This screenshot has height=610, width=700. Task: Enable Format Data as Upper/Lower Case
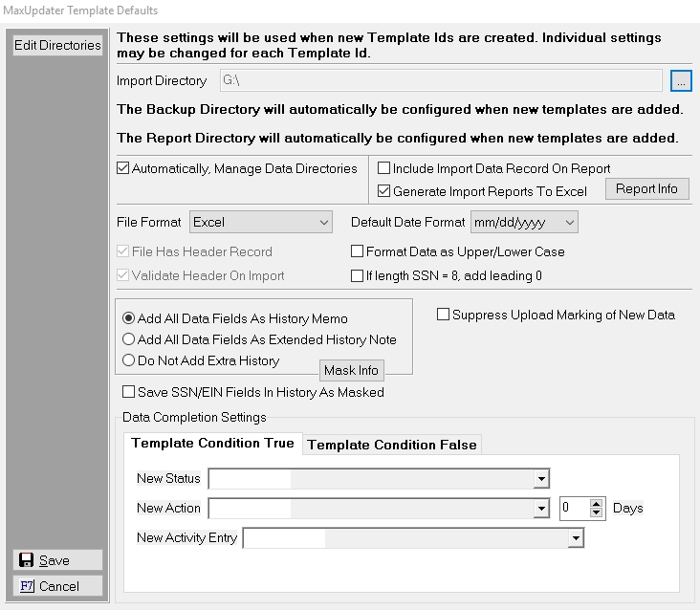[358, 252]
